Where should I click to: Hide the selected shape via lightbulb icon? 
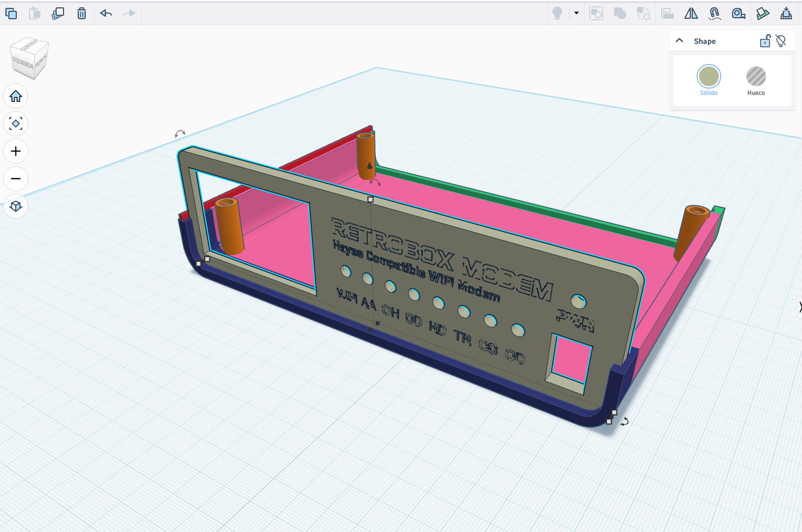pyautogui.click(x=781, y=41)
